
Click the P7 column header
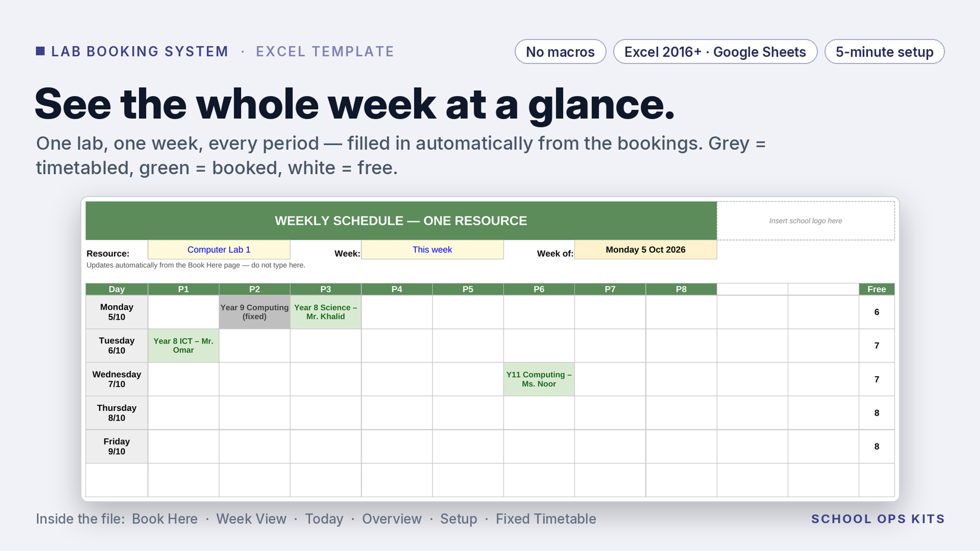610,289
